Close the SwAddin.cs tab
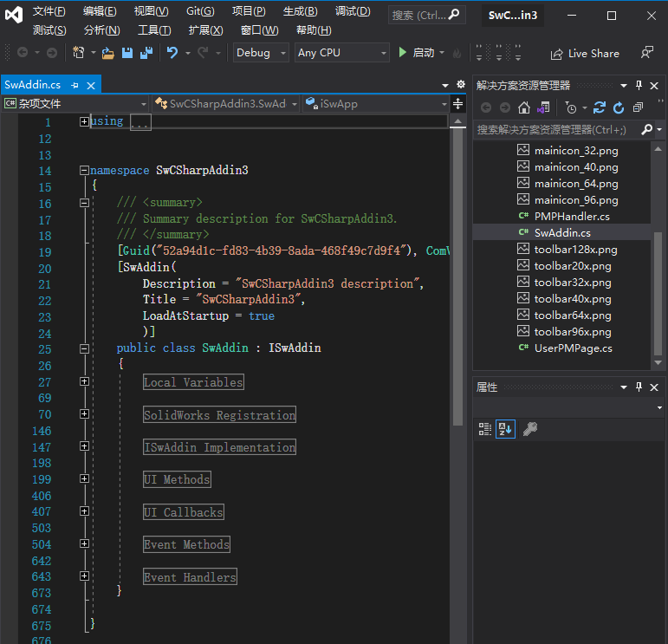The height and width of the screenshot is (644, 668). 91,86
